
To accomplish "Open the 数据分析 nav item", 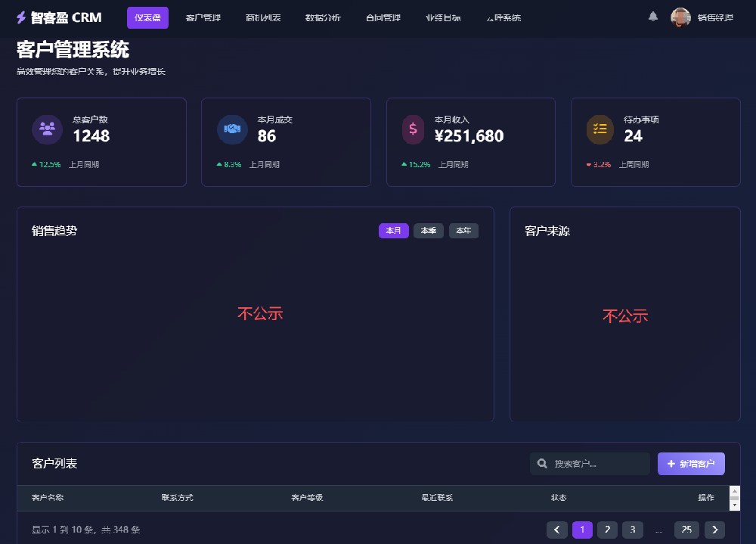I will (323, 17).
